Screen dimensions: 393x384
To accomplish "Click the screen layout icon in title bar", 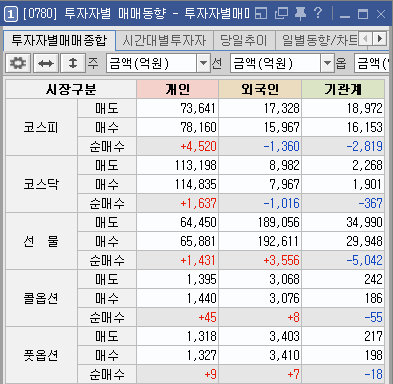I will 261,14.
